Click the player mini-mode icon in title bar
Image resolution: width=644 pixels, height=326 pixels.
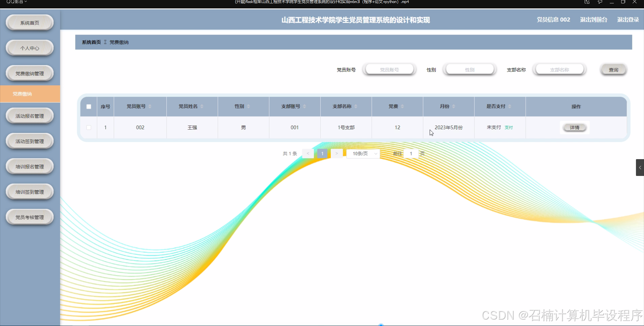point(587,2)
